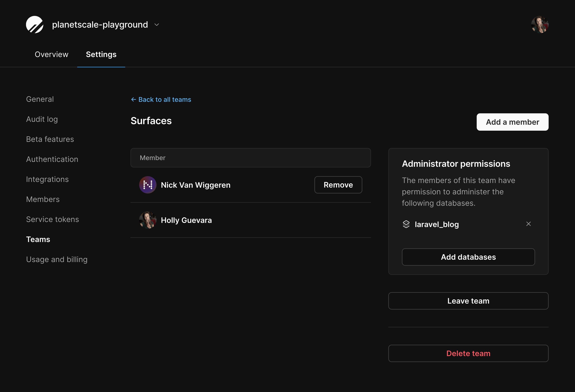
Task: Click Holly Guevara's avatar
Action: click(148, 220)
